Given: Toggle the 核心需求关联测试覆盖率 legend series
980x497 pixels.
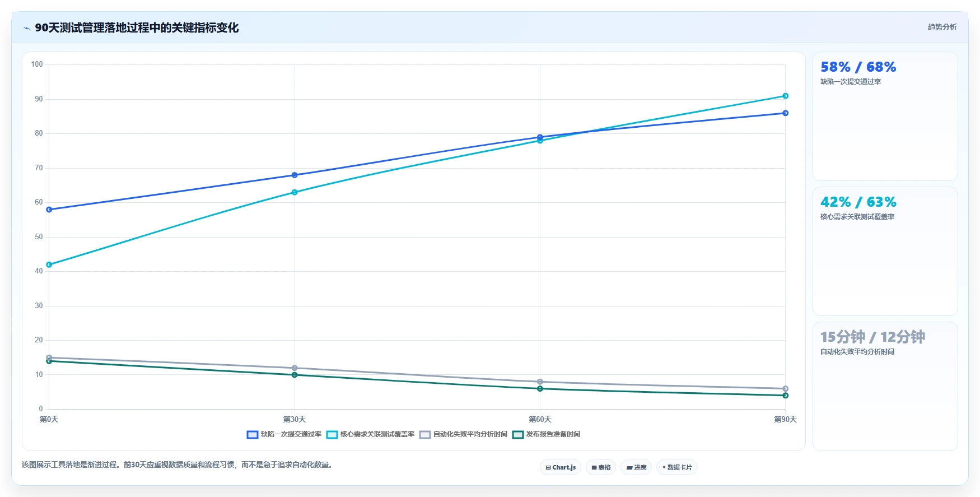Looking at the screenshot, I should 370,434.
